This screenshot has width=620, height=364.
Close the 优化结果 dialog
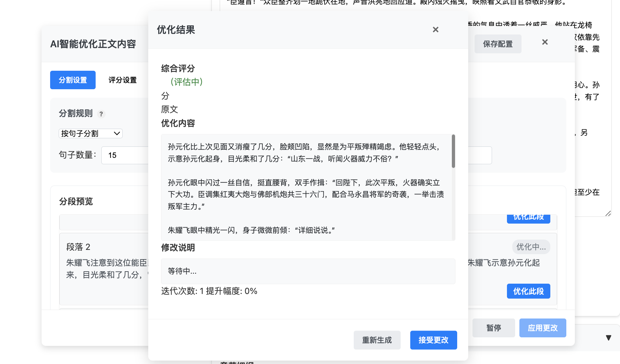pyautogui.click(x=435, y=30)
